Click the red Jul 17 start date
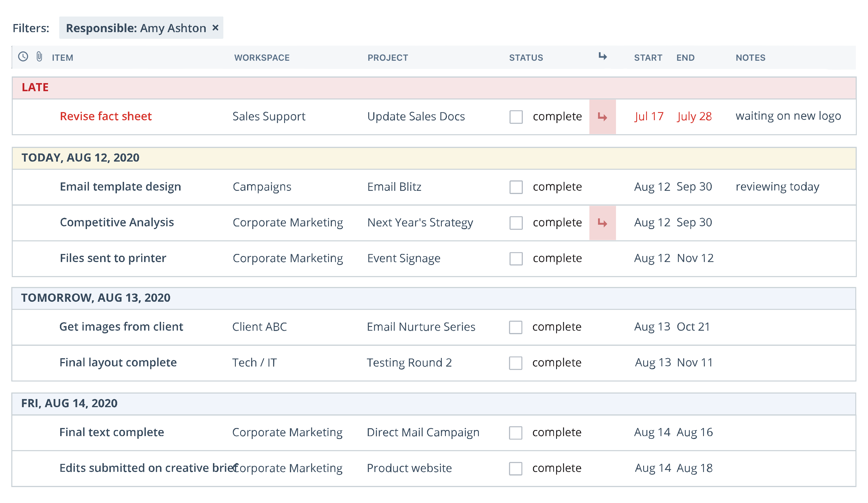 (649, 116)
